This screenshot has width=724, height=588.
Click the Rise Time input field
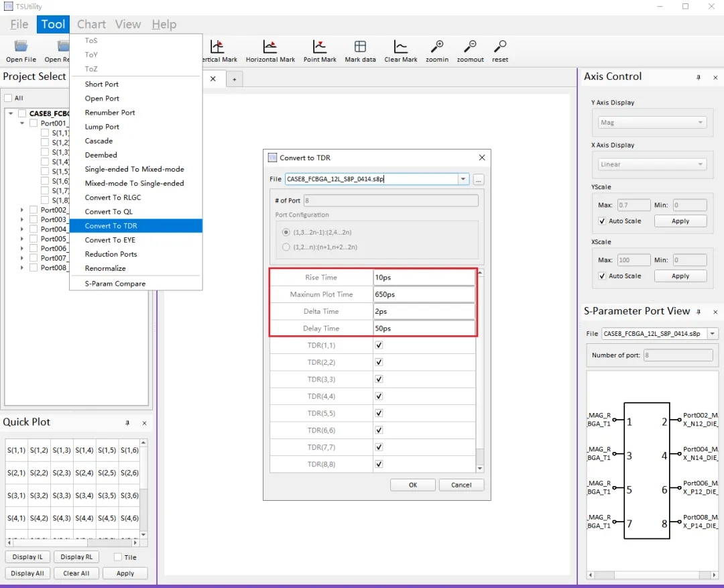coord(424,278)
